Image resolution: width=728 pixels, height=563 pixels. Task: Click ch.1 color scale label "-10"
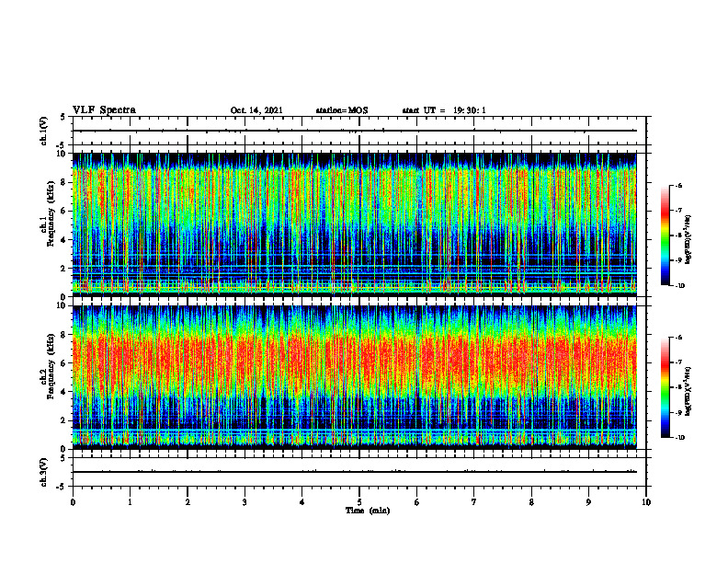[678, 286]
